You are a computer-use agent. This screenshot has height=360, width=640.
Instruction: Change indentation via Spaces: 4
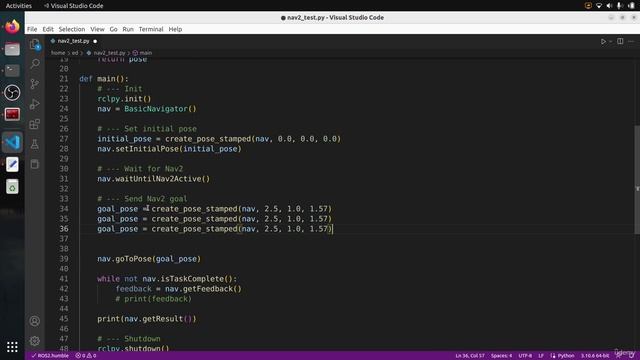coord(501,356)
